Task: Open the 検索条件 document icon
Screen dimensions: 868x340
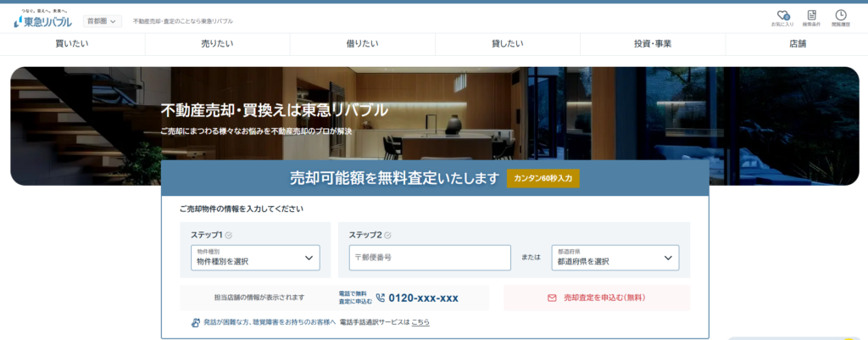Action: coord(811,15)
